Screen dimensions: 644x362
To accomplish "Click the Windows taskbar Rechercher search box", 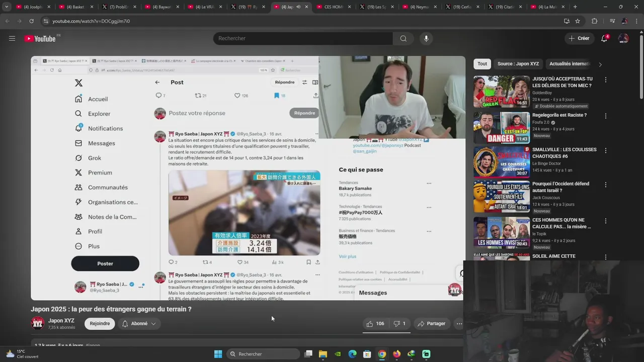I will [x=263, y=354].
